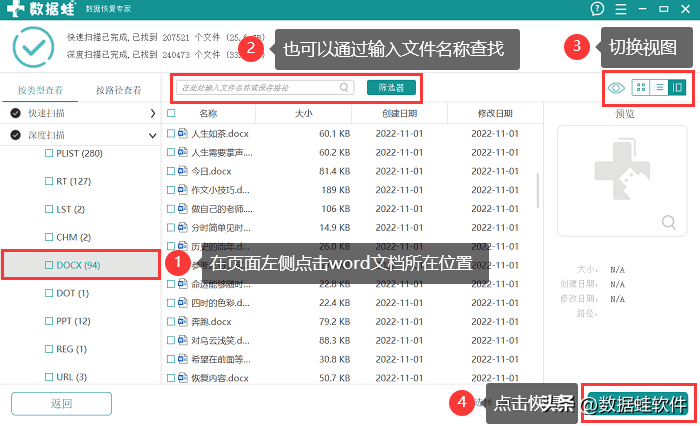
Task: Click the 返回 back button
Action: click(x=61, y=404)
